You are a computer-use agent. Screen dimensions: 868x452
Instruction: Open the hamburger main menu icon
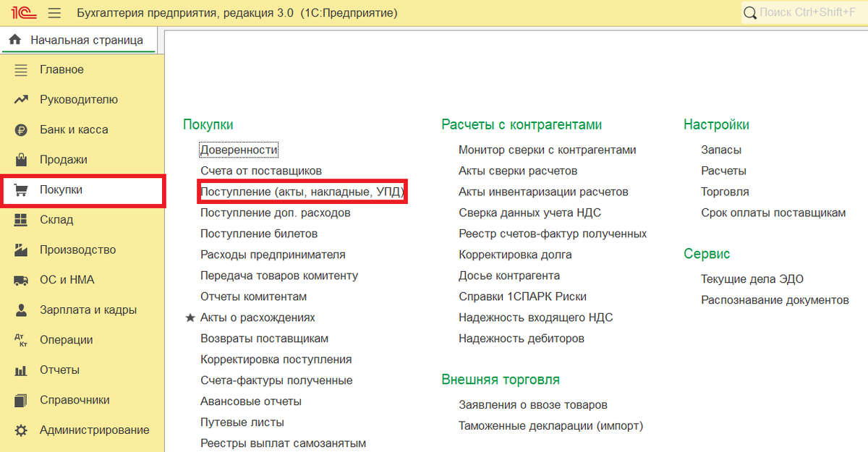(54, 13)
